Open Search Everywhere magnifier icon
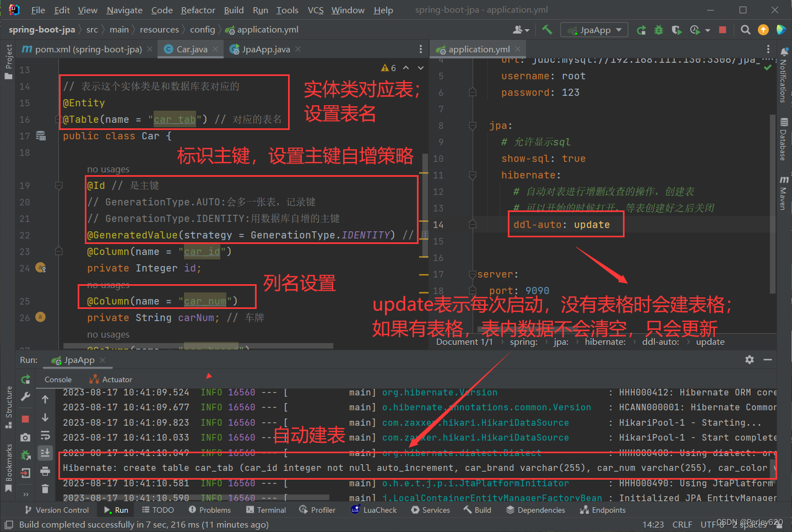 [x=746, y=30]
